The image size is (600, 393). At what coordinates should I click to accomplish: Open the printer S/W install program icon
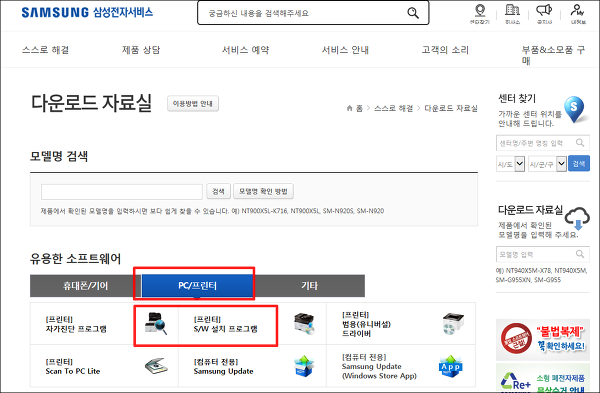(304, 323)
